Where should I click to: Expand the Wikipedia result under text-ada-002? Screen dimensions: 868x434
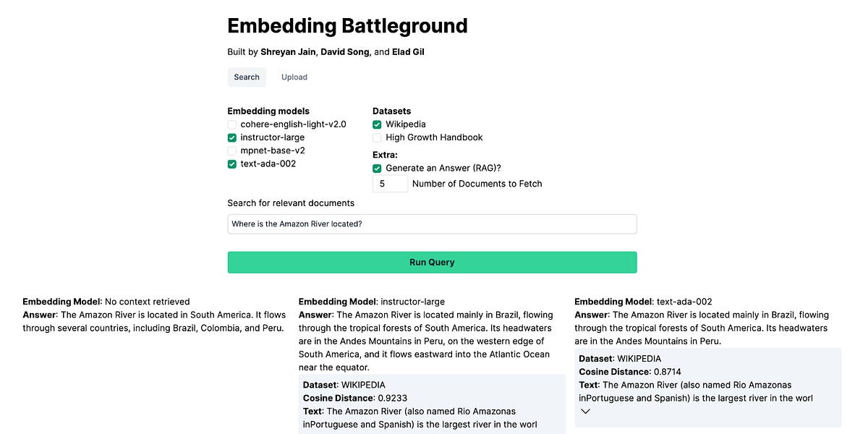(x=585, y=411)
